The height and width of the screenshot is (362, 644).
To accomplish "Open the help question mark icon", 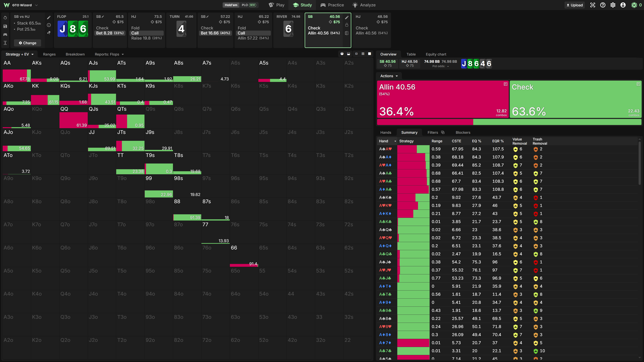I will pyautogui.click(x=603, y=5).
